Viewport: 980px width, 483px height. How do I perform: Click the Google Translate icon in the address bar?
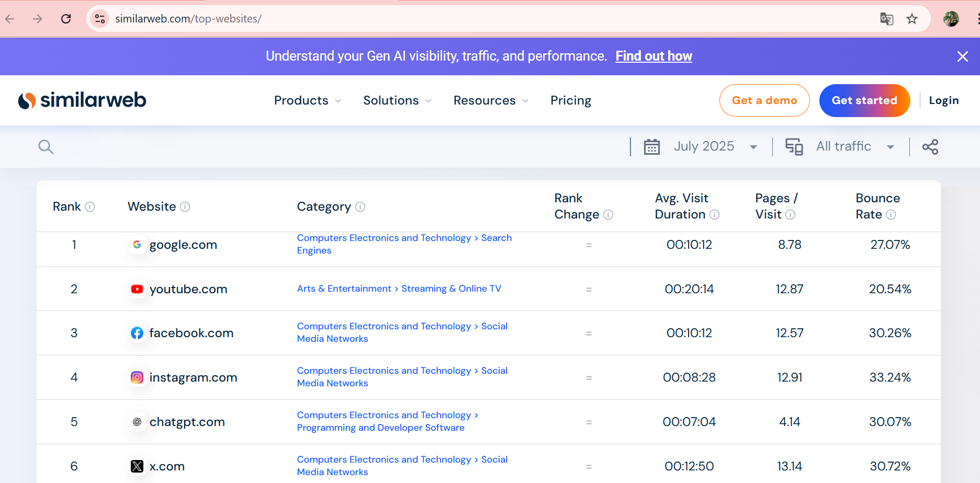point(887,18)
